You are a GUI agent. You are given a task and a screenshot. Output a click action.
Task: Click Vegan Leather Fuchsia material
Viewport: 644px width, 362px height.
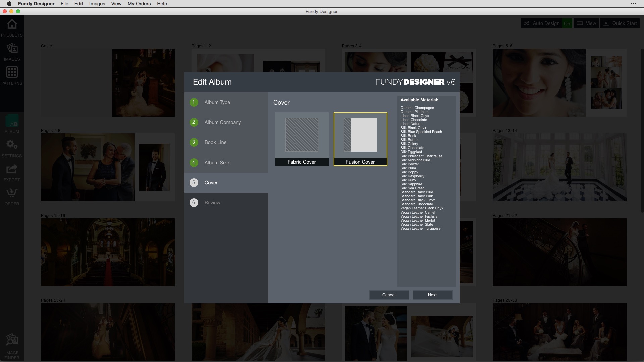(419, 216)
